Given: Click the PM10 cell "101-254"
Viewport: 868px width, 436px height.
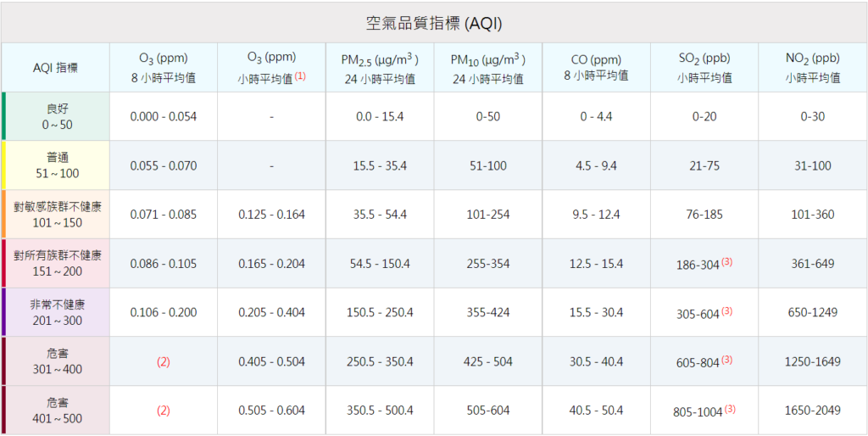Looking at the screenshot, I should click(x=487, y=215).
